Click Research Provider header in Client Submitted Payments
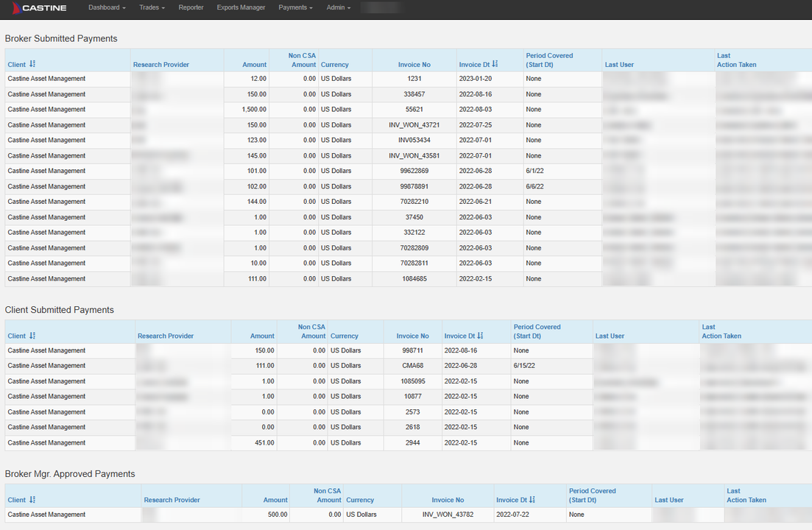 (x=166, y=336)
